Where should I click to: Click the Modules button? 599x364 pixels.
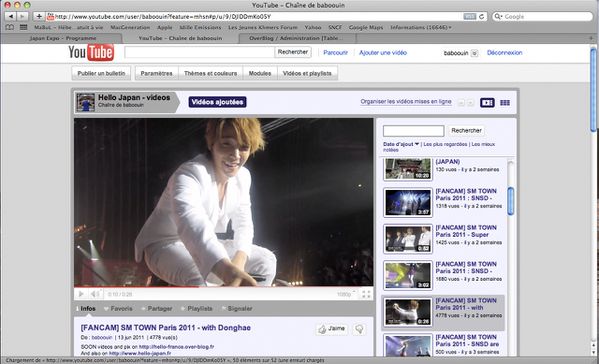tap(260, 73)
